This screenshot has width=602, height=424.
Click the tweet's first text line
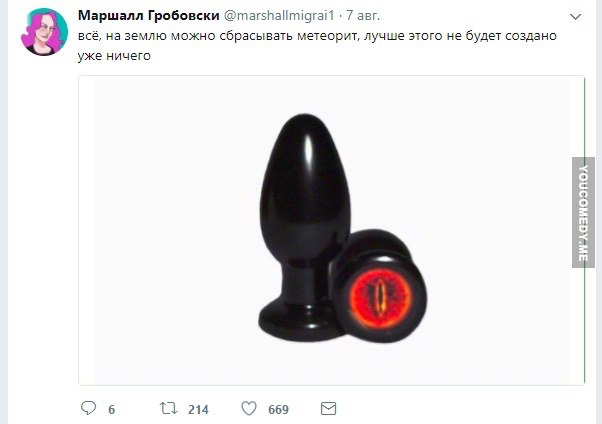point(317,36)
